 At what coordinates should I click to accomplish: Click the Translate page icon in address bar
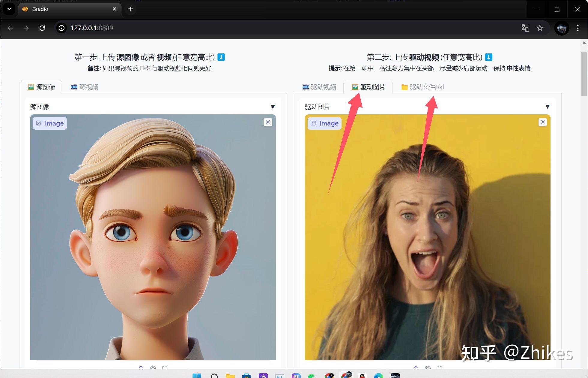(525, 28)
